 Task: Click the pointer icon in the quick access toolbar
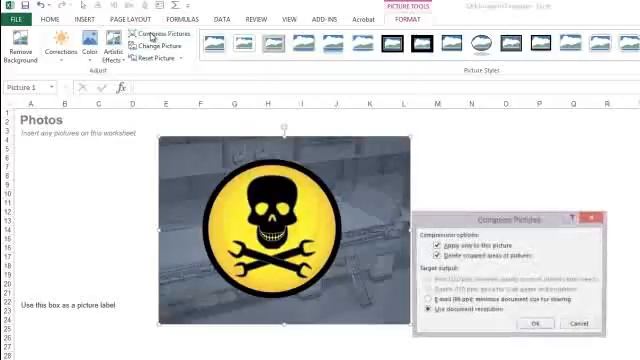tap(83, 5)
